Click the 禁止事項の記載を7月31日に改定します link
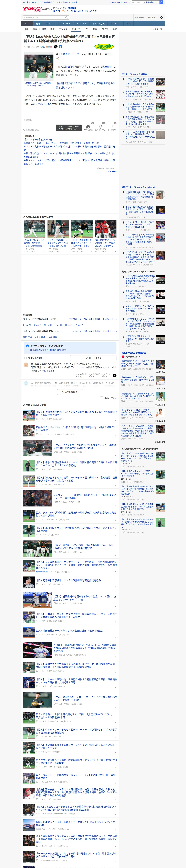Image resolution: width=186 pixels, height=868 pixels. tap(48, 350)
